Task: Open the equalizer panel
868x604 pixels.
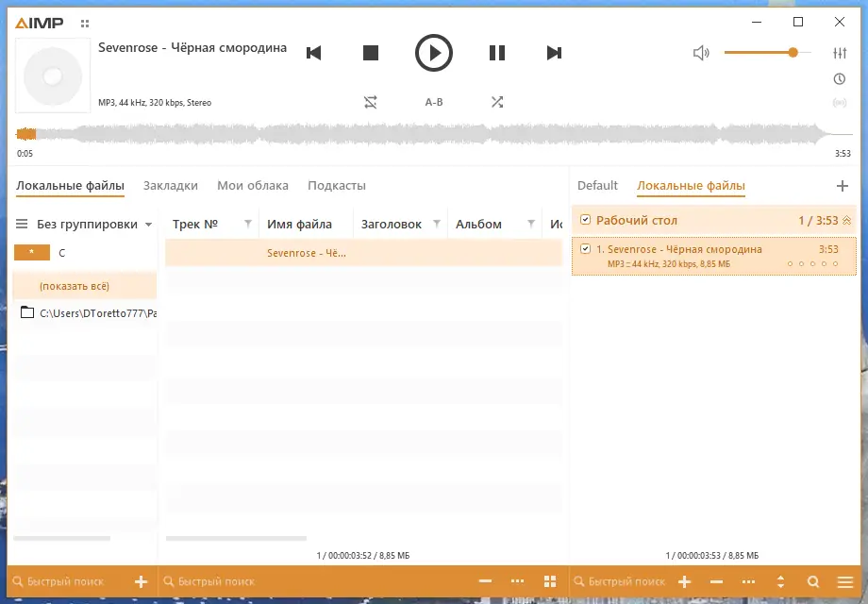Action: (x=841, y=53)
